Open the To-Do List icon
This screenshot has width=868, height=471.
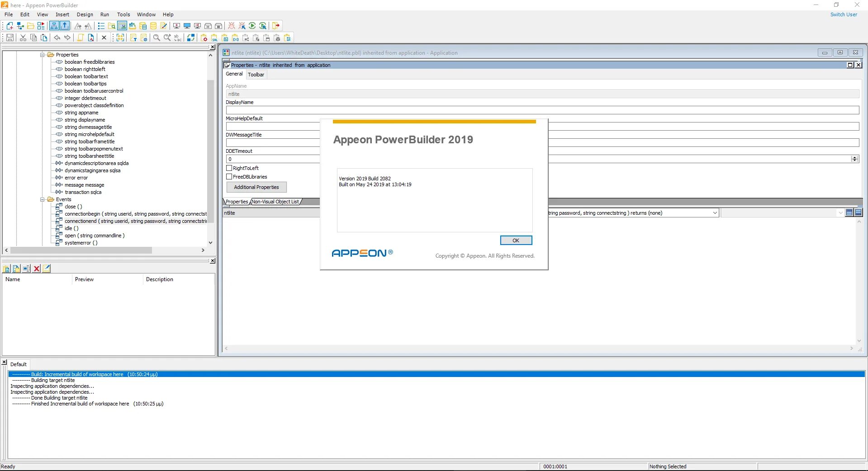point(101,26)
